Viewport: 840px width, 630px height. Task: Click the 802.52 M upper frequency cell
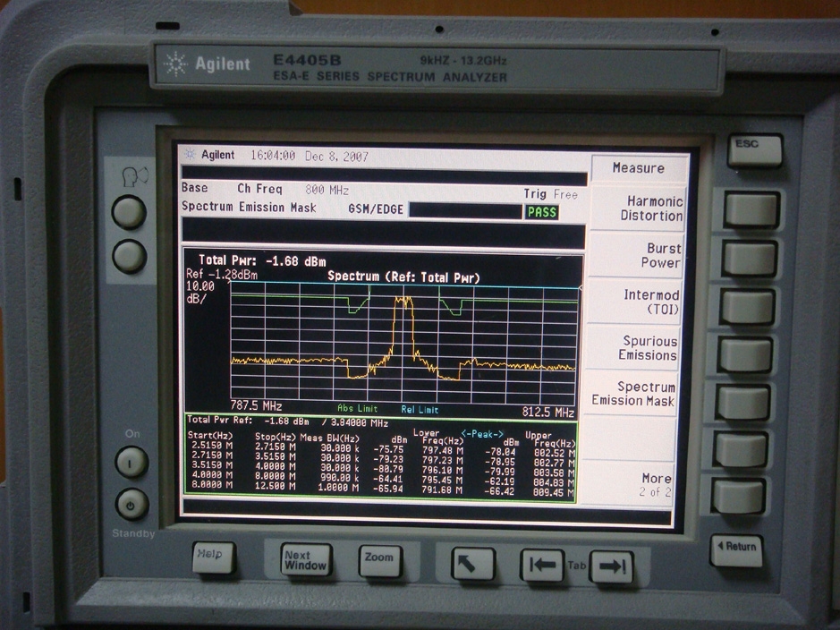[555, 453]
